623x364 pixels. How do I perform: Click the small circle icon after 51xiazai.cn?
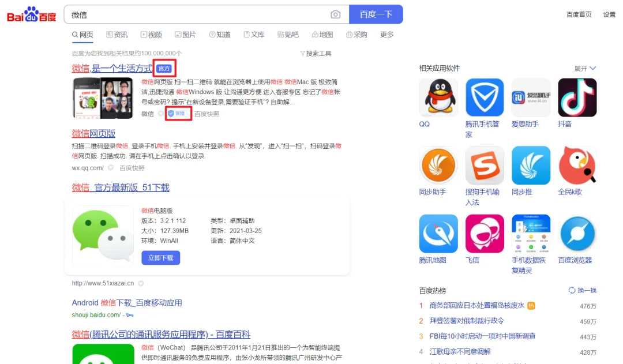pos(141,283)
